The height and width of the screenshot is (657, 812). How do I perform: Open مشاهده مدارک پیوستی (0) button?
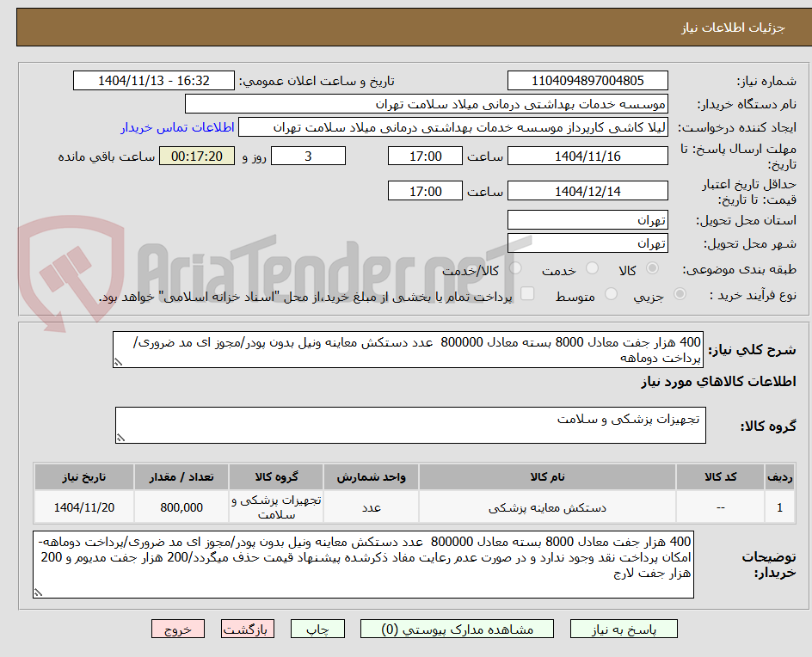tap(457, 629)
